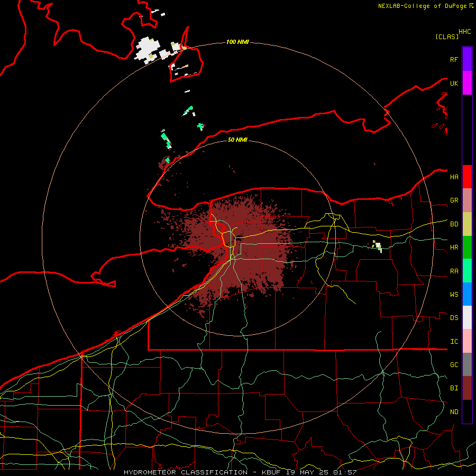Image resolution: width=476 pixels, height=476 pixels.
Task: Click the BD legend label
Action: [454, 224]
